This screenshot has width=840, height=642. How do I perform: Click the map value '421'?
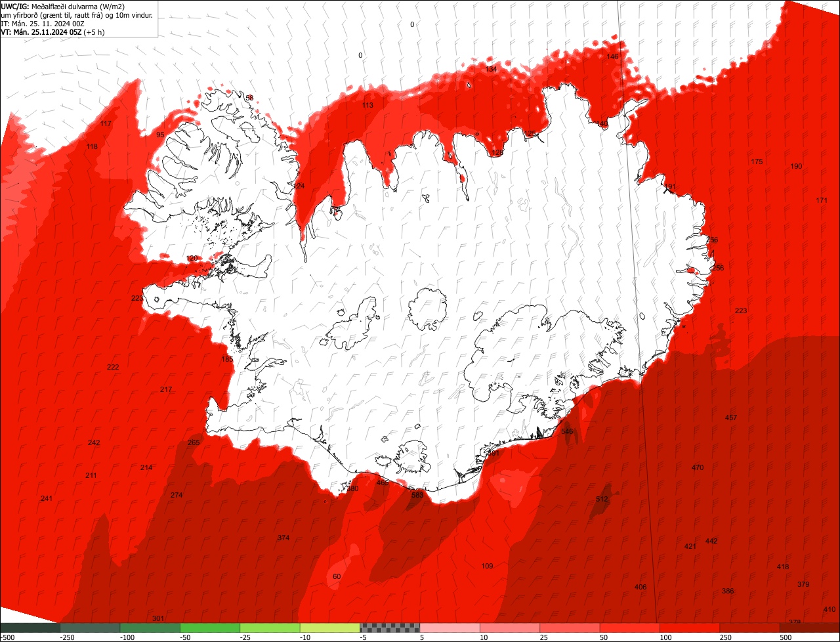[690, 546]
